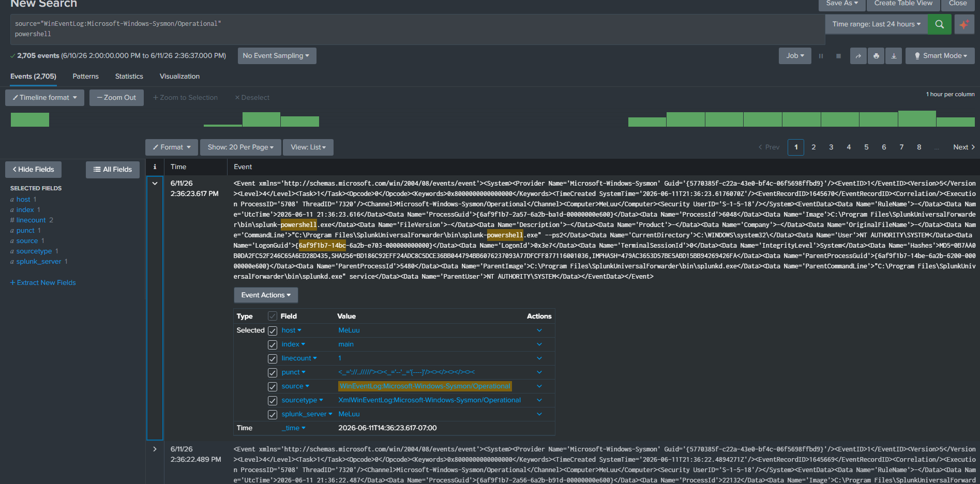Image resolution: width=980 pixels, height=484 pixels.
Task: Select the rightmost timeline histogram bar
Action: pyautogui.click(x=956, y=122)
